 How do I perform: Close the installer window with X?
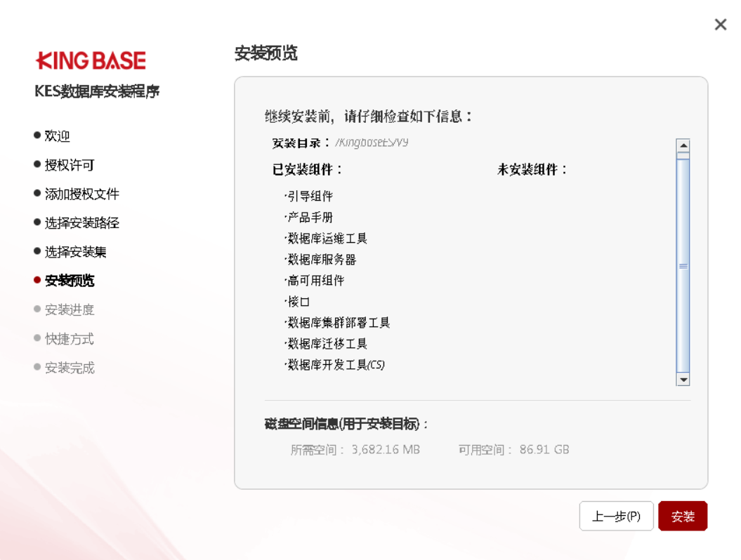pos(720,25)
